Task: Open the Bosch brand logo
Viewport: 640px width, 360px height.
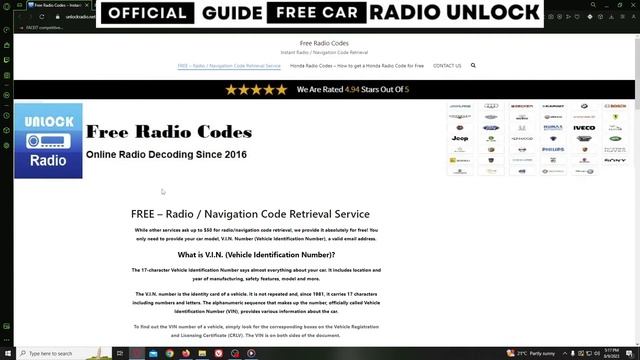Action: tap(615, 106)
